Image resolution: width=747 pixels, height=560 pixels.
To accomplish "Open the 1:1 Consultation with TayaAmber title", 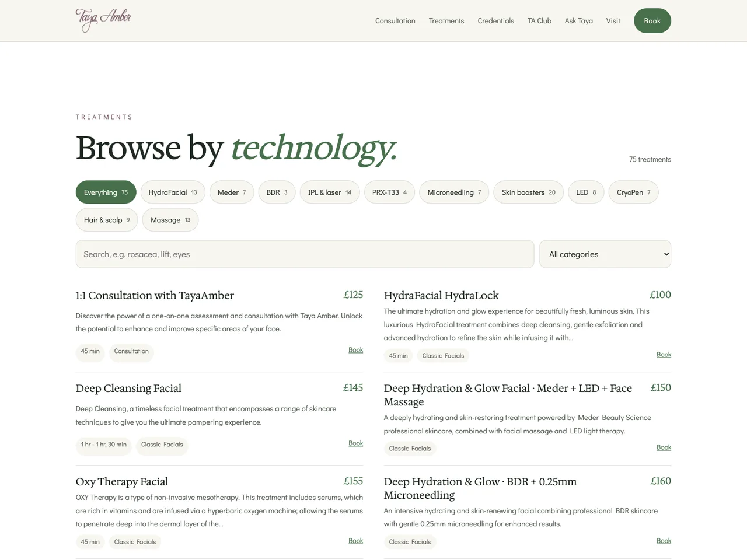I will click(155, 296).
